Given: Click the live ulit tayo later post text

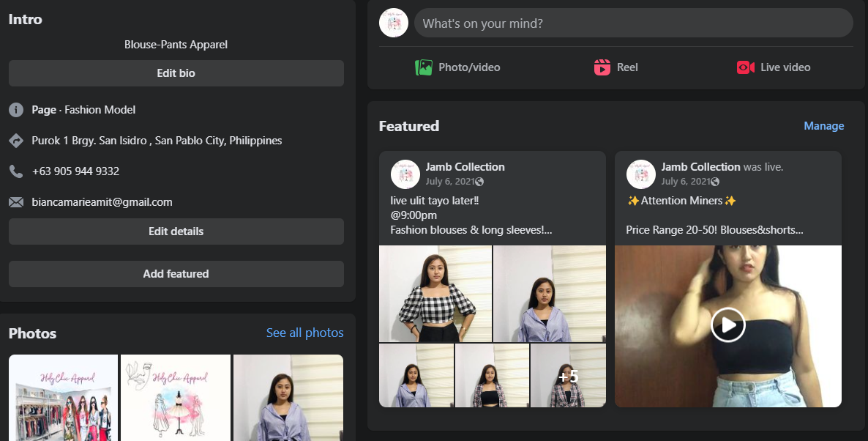Looking at the screenshot, I should tap(435, 201).
